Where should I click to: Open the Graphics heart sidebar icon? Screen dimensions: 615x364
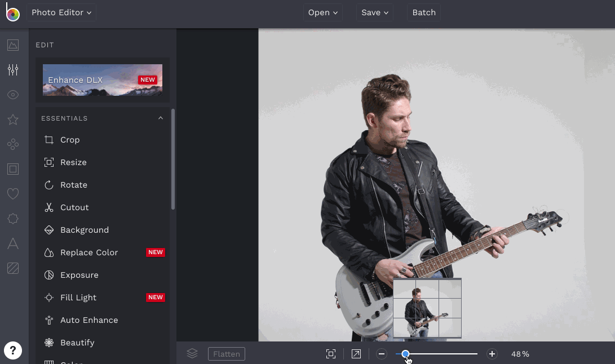(x=13, y=194)
